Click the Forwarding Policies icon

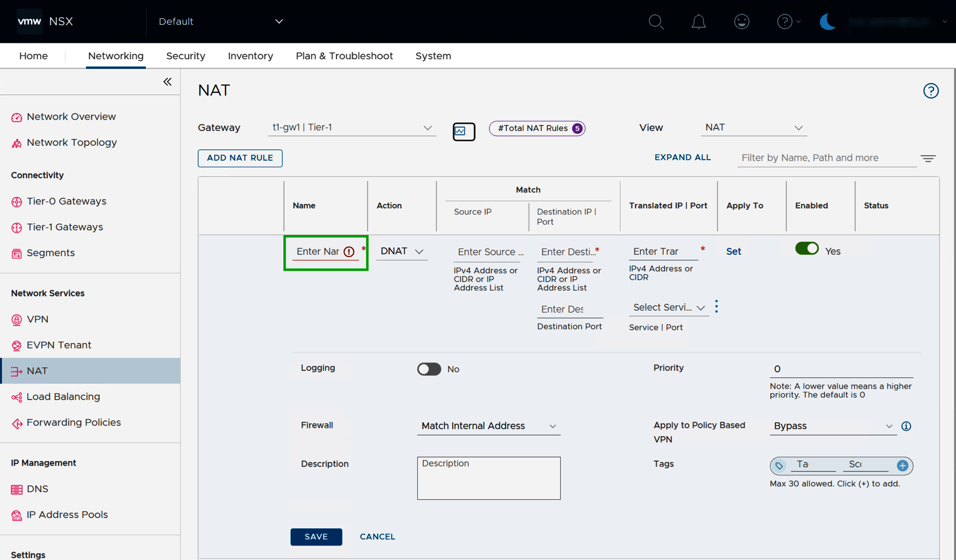16,423
